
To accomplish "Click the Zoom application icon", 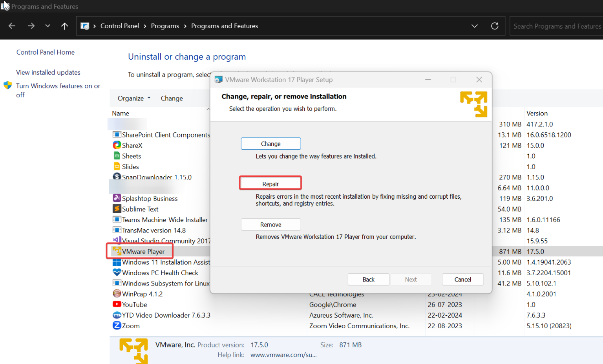I will (x=117, y=326).
